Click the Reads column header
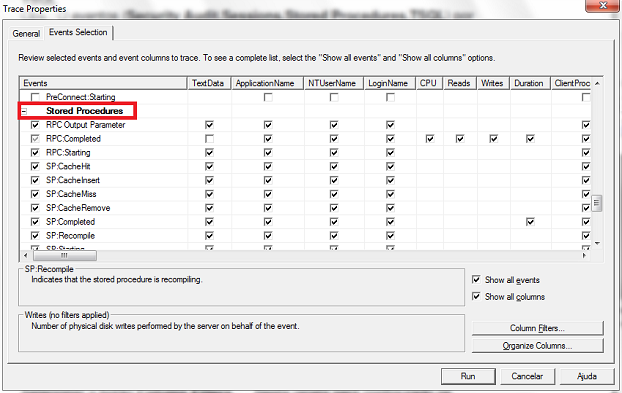Image resolution: width=622 pixels, height=393 pixels. [x=460, y=83]
